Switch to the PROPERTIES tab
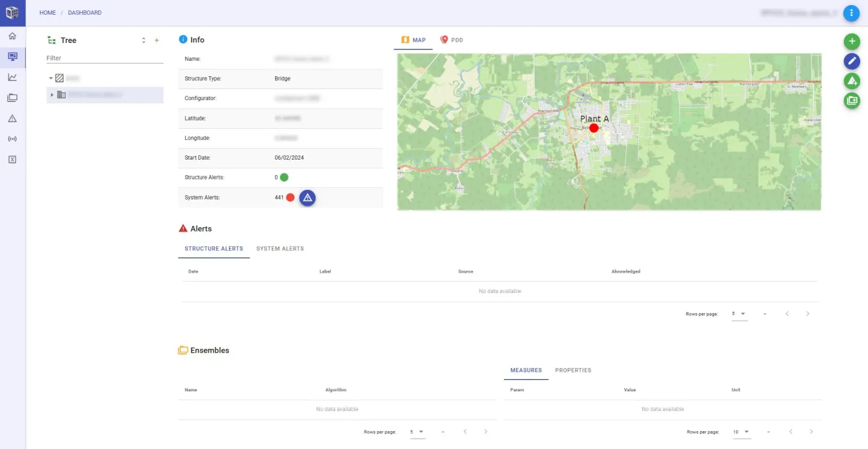Image resolution: width=868 pixels, height=449 pixels. [x=573, y=370]
